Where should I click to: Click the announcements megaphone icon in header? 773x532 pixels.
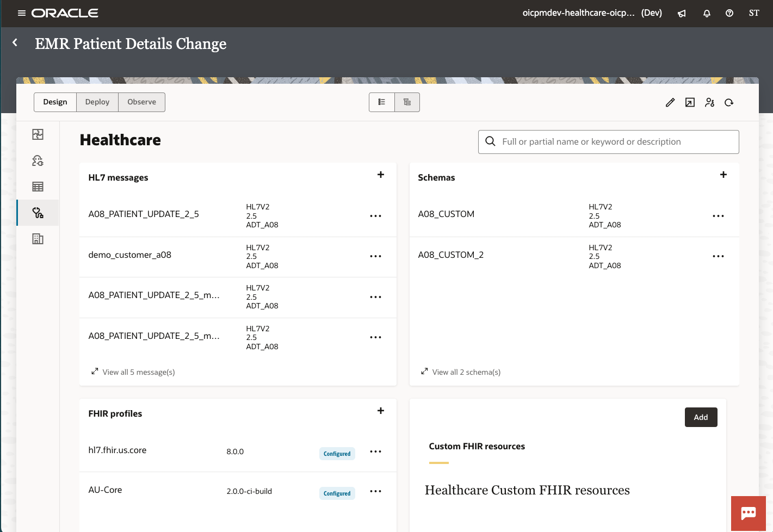(x=682, y=13)
